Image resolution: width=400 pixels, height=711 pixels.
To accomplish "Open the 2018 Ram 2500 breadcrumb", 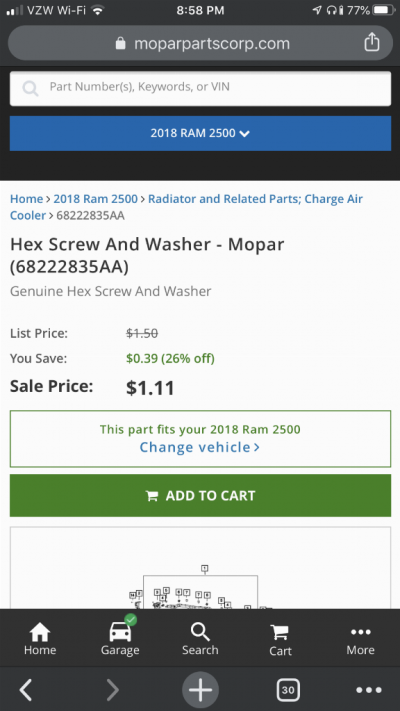I will (x=95, y=199).
